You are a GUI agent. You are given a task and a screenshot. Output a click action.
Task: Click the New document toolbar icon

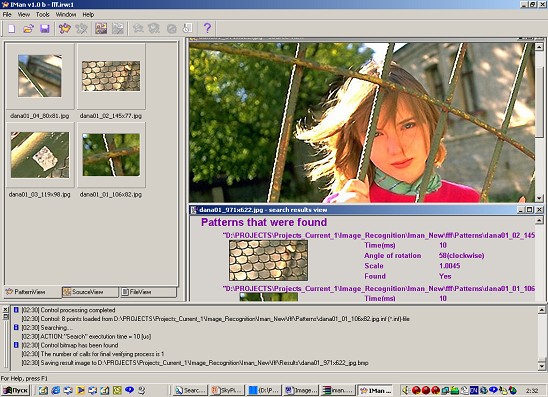[x=12, y=29]
